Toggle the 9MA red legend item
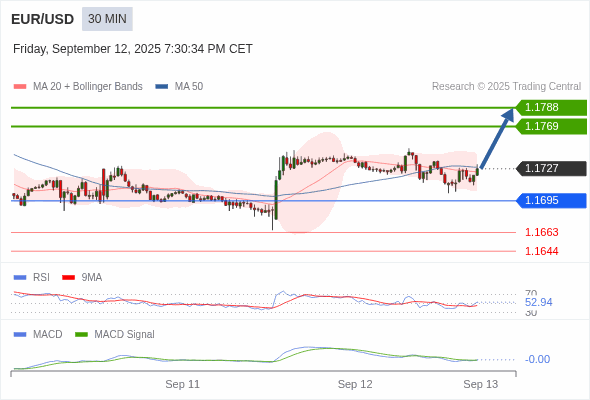590x400 pixels. pyautogui.click(x=82, y=278)
